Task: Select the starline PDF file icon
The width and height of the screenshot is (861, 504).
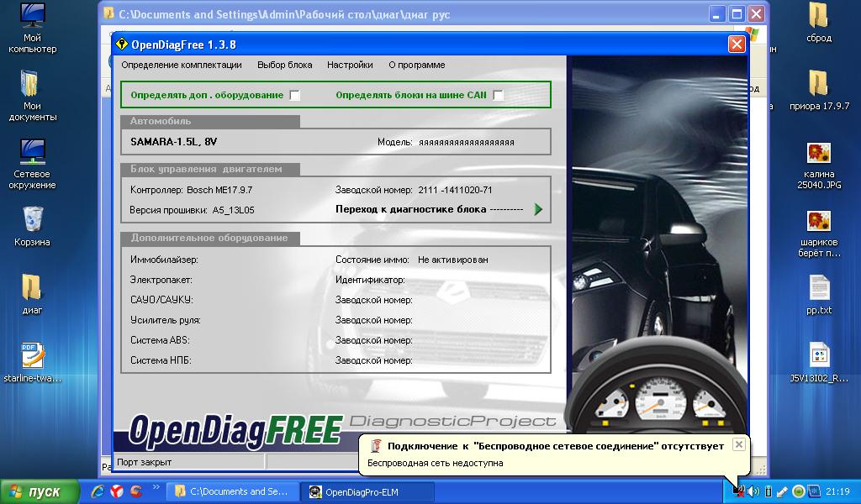Action: tap(33, 362)
